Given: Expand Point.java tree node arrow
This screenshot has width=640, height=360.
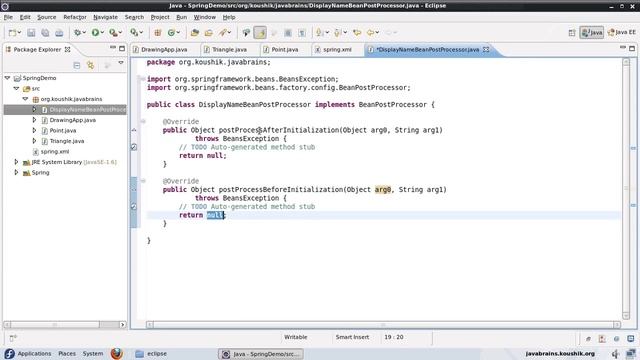Looking at the screenshot, I should point(34,130).
